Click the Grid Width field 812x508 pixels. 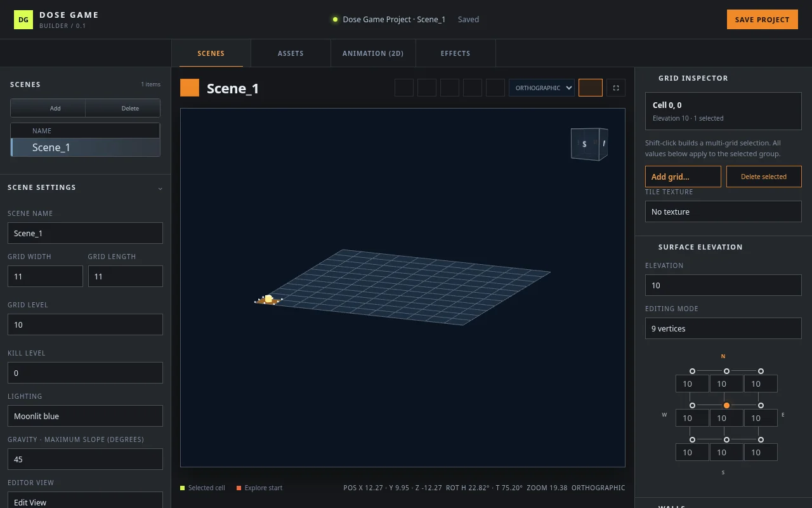pyautogui.click(x=45, y=276)
